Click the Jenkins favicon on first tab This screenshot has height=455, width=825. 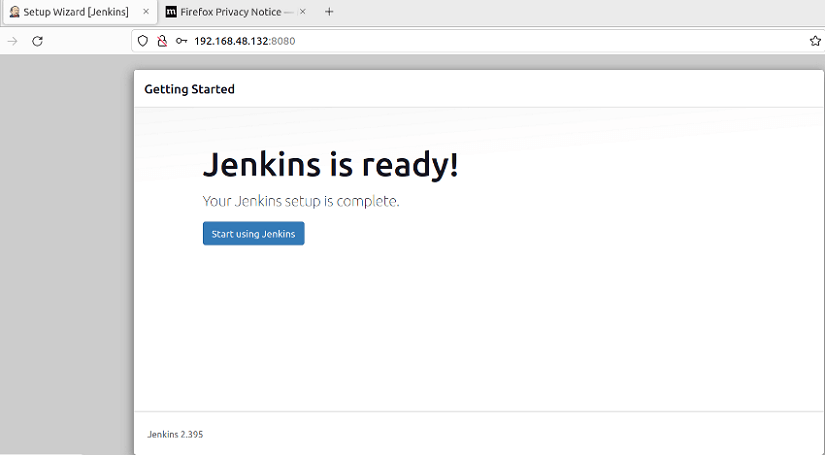coord(14,12)
